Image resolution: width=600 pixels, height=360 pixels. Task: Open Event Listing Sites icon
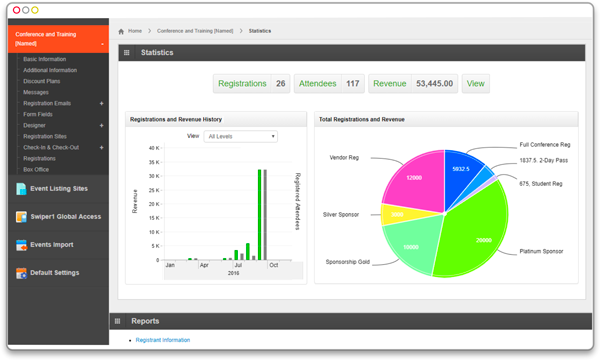(21, 189)
